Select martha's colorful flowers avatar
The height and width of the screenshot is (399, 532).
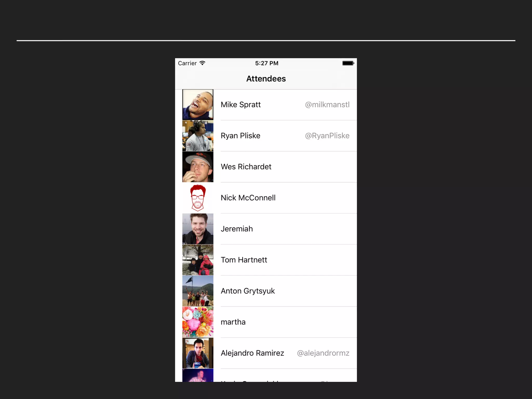click(198, 322)
